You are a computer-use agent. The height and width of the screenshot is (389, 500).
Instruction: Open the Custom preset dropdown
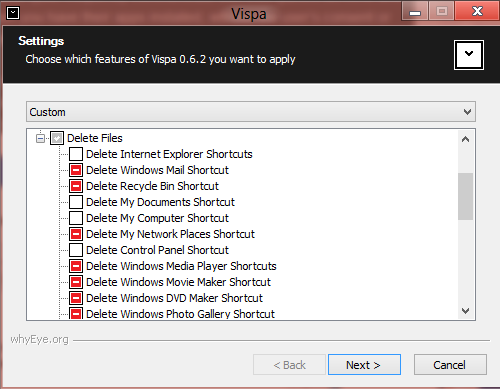251,112
